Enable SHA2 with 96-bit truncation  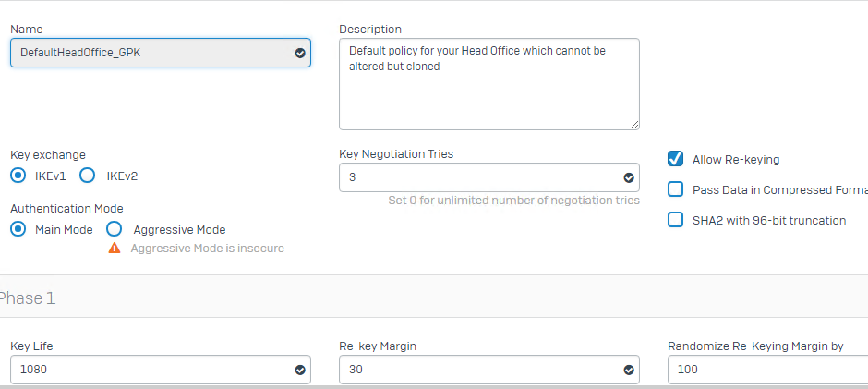(x=675, y=220)
